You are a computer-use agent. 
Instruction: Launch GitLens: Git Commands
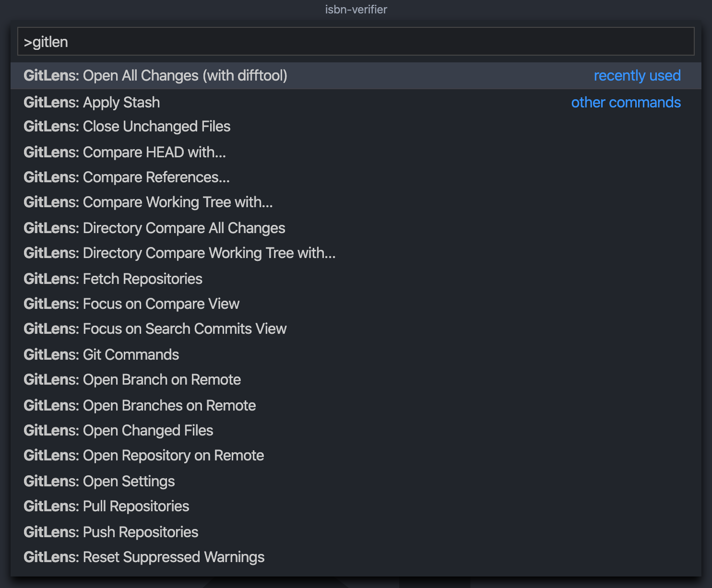(101, 354)
